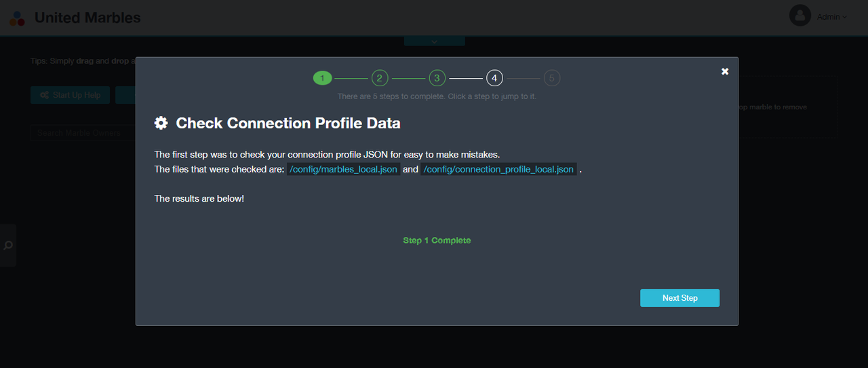Open the Admin user dropdown
This screenshot has width=868, height=368.
[x=832, y=17]
